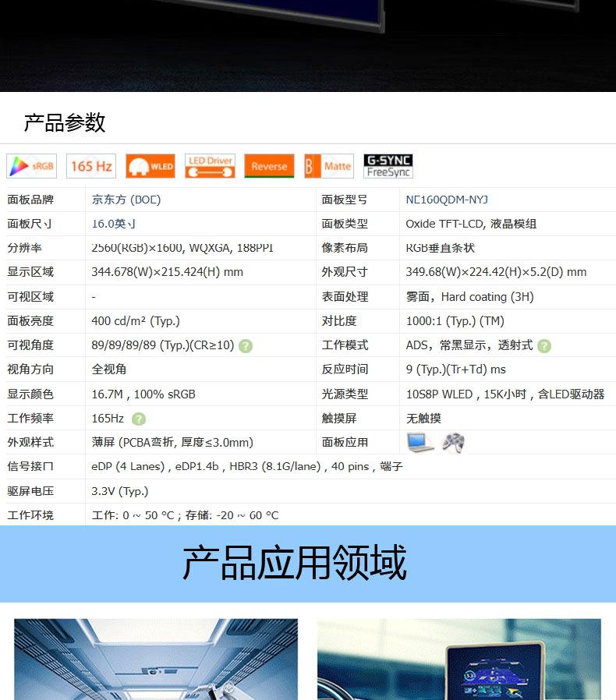This screenshot has height=700, width=616.
Task: Click outline size 349.68(W)×224.42(H)×5.2(D) mm
Action: click(x=496, y=272)
